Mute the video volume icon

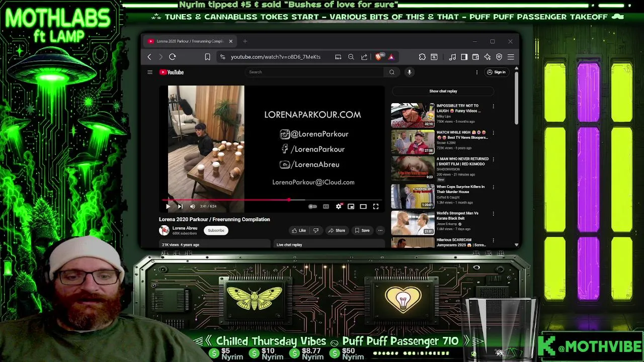(x=192, y=206)
